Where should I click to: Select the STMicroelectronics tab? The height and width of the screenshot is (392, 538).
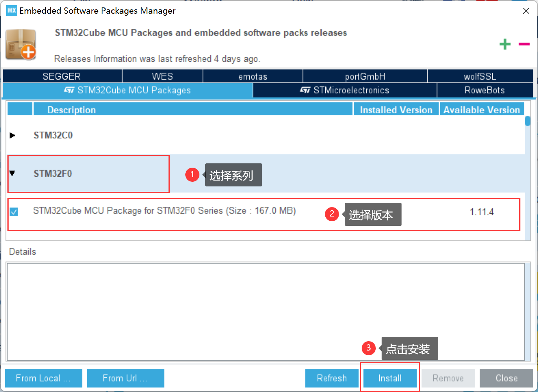pyautogui.click(x=344, y=90)
